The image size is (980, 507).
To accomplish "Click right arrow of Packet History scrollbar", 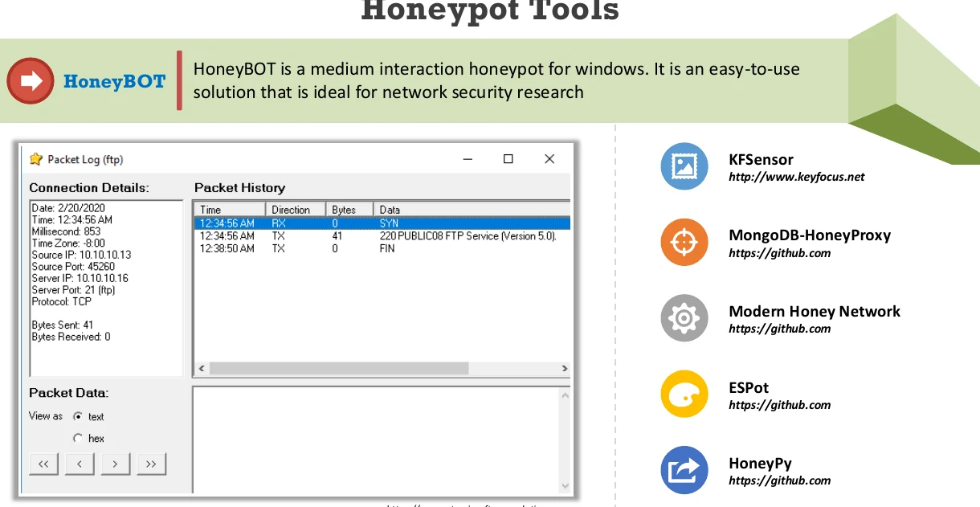I will [x=565, y=368].
